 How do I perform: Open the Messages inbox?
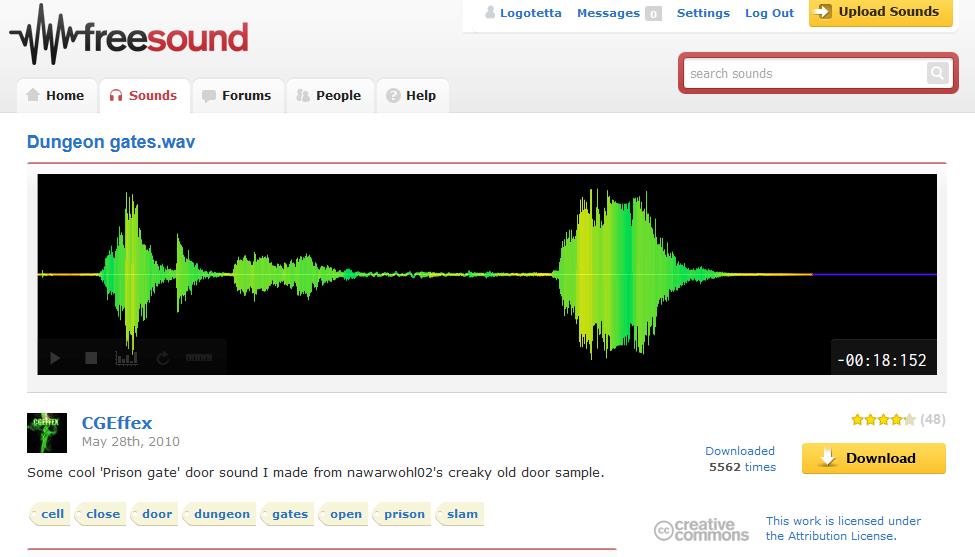click(608, 13)
